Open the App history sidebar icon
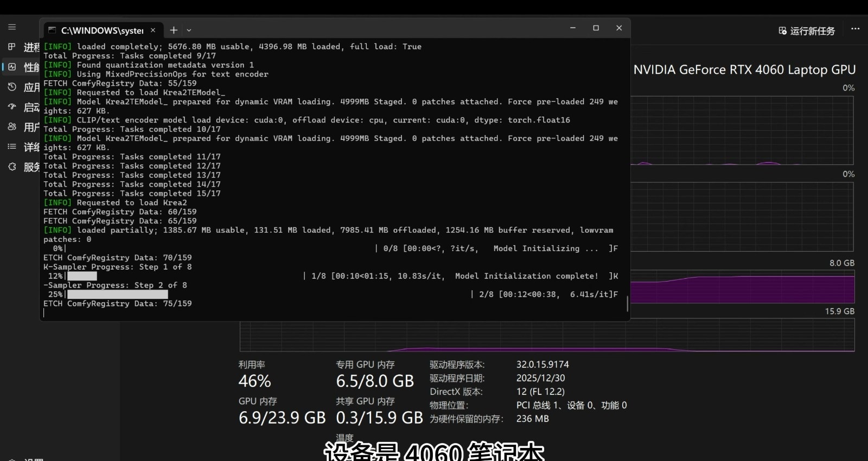This screenshot has height=461, width=868. (12, 87)
